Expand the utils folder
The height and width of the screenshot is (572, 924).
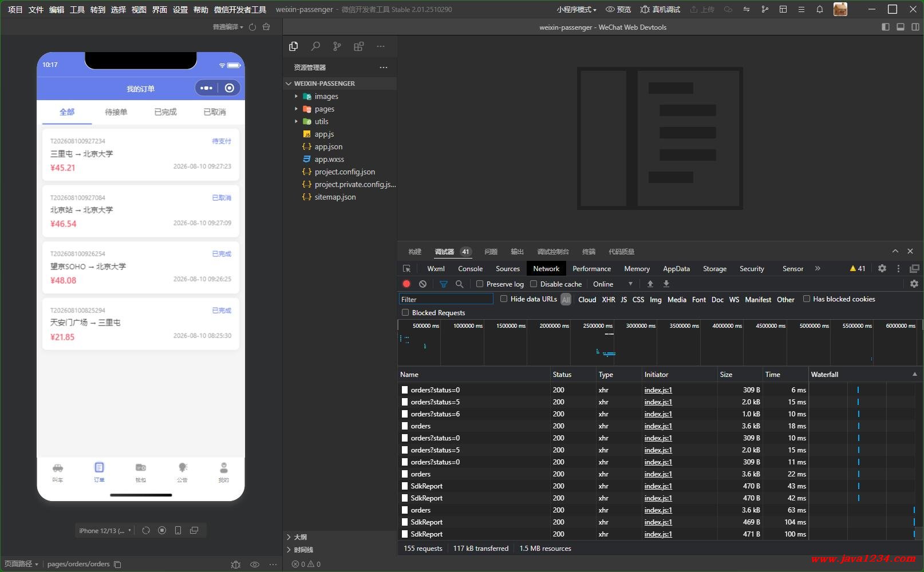[x=296, y=121]
